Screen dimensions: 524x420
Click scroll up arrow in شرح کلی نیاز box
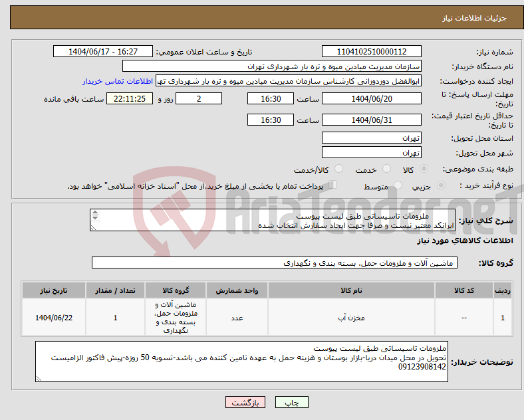coord(95,213)
